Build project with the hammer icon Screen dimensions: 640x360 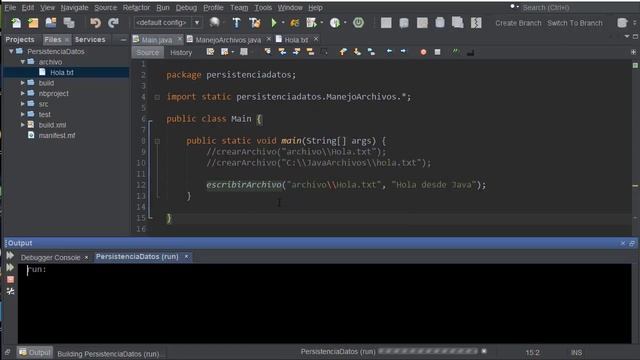pos(236,23)
